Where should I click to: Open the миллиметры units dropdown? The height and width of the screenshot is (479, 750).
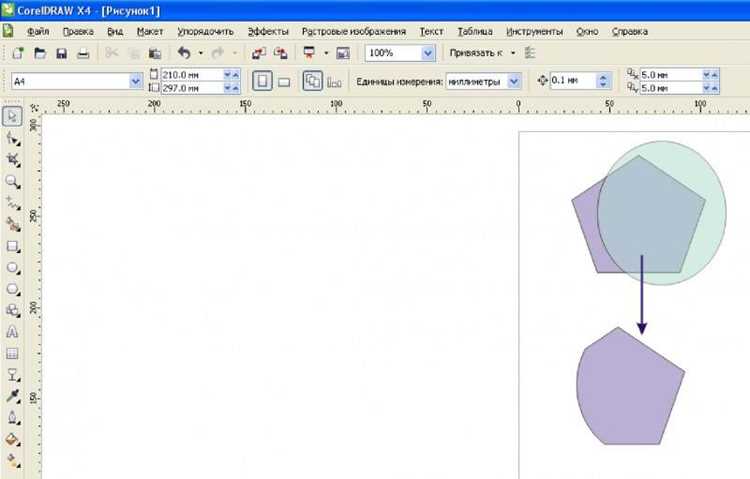[x=514, y=81]
